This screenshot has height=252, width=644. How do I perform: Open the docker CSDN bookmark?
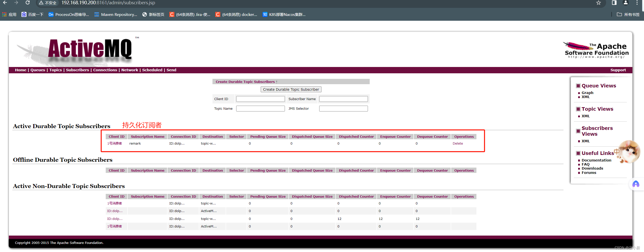point(236,14)
